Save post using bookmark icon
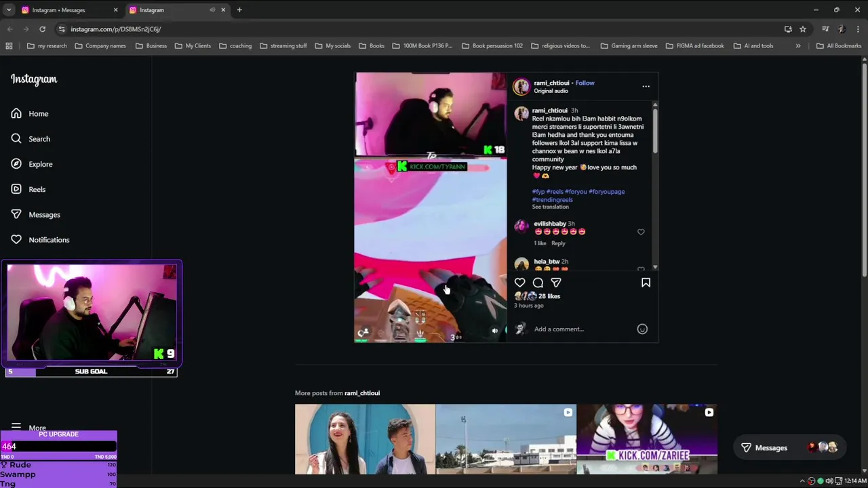Viewport: 868px width, 488px height. pos(646,283)
